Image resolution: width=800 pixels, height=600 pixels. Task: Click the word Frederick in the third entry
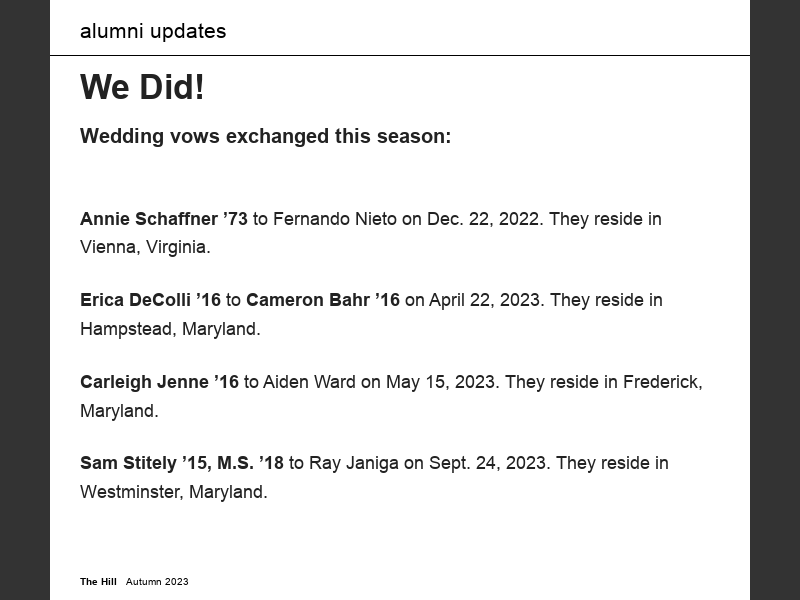coord(661,382)
